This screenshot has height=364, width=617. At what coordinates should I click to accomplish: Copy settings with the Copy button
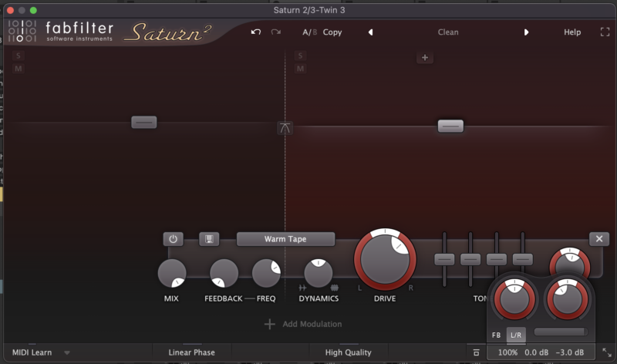click(x=332, y=32)
